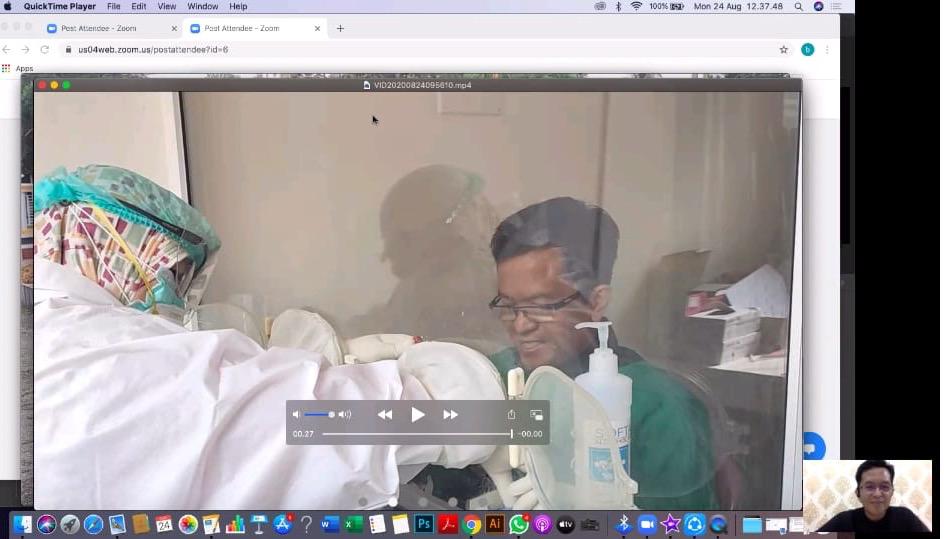
Task: Adjust the volume slider in the player
Action: pos(319,414)
